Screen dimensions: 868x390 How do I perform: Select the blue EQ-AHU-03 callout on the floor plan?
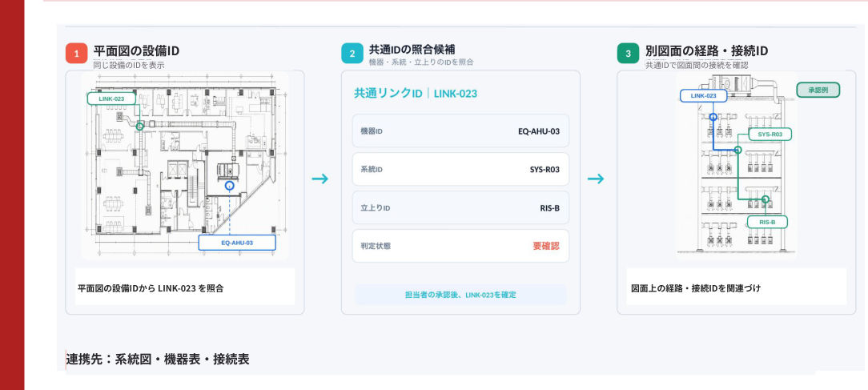click(237, 243)
